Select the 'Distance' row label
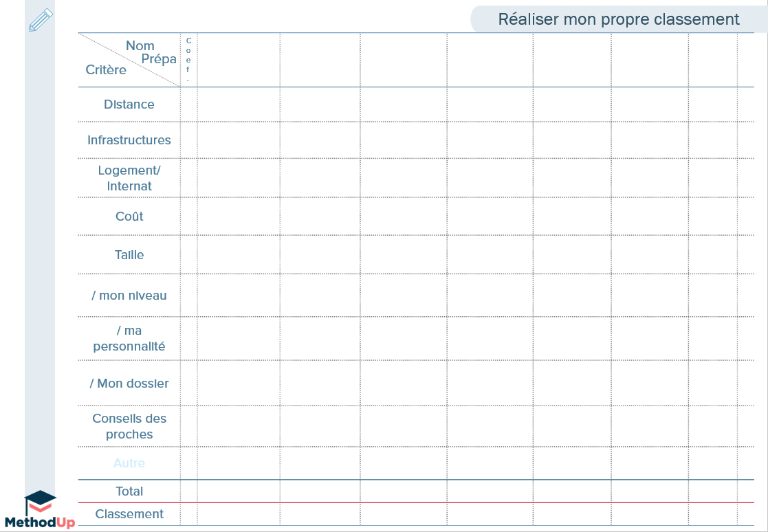768x532 pixels. click(x=129, y=104)
